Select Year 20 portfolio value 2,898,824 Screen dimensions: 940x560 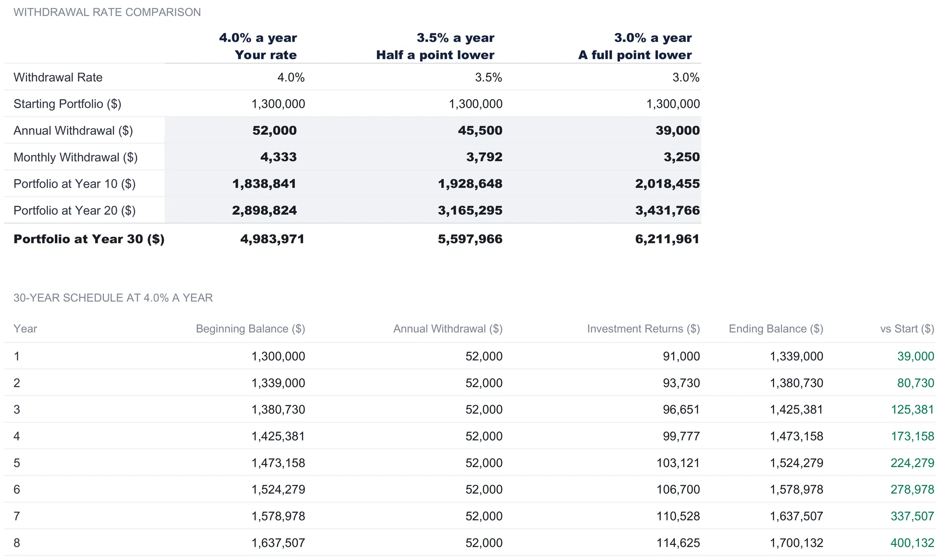[x=264, y=210]
